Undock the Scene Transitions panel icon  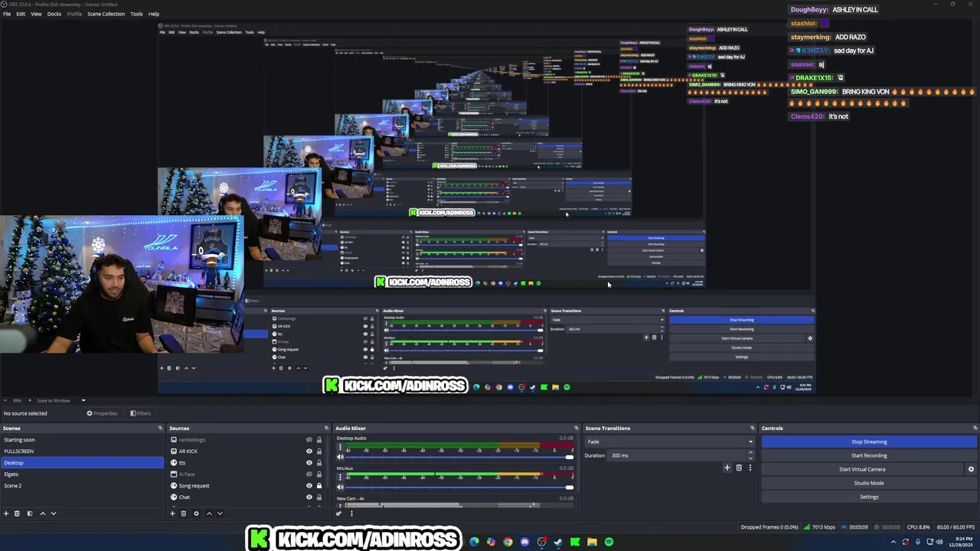pyautogui.click(x=753, y=428)
